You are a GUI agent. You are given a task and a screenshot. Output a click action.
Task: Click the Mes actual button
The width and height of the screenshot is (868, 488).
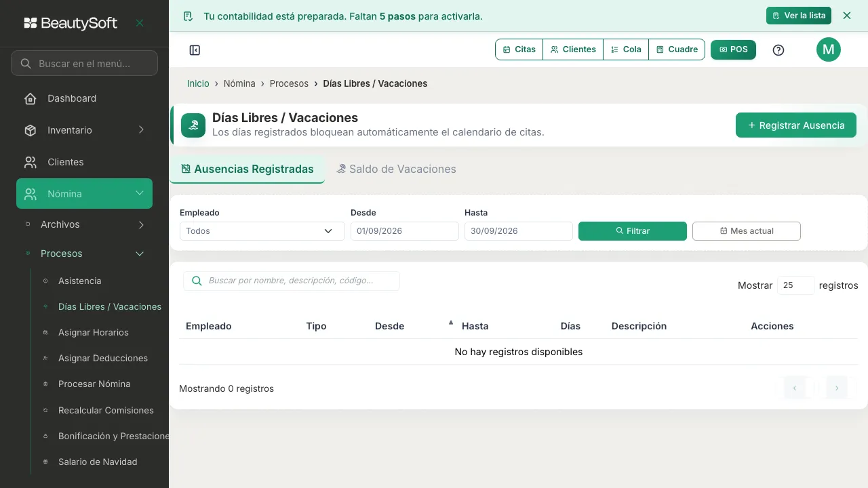pos(747,231)
